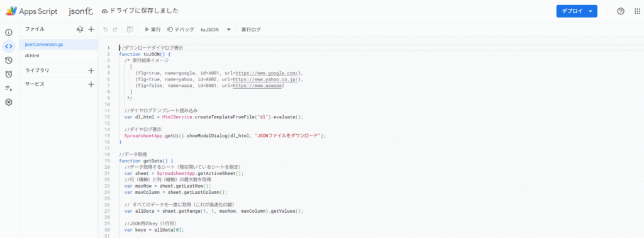
Task: Select the Editor code icon in sidebar
Action: (9, 47)
